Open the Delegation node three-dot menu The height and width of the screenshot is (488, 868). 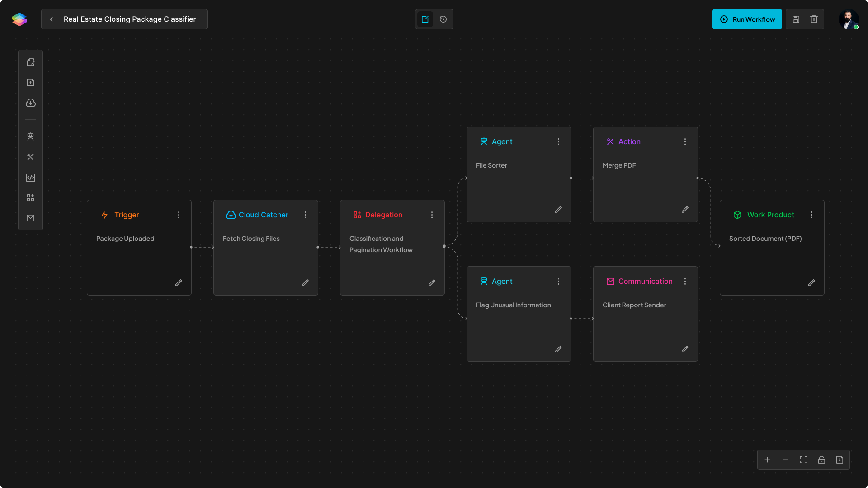pyautogui.click(x=432, y=215)
